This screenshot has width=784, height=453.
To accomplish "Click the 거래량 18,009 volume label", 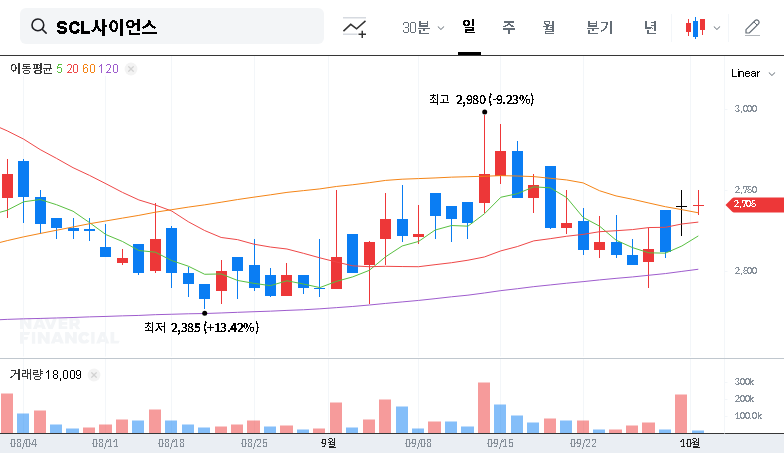I will [45, 374].
